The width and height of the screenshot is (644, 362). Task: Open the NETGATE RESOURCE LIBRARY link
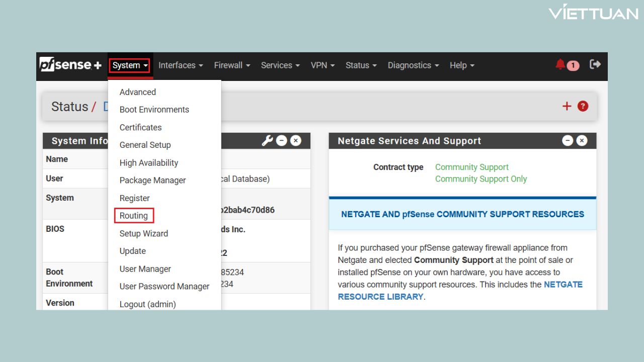tap(380, 297)
